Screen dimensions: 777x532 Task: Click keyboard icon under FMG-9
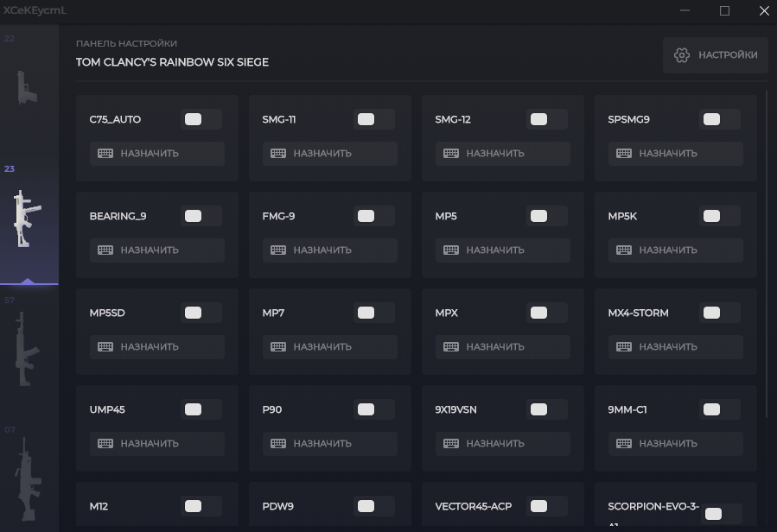(x=278, y=250)
